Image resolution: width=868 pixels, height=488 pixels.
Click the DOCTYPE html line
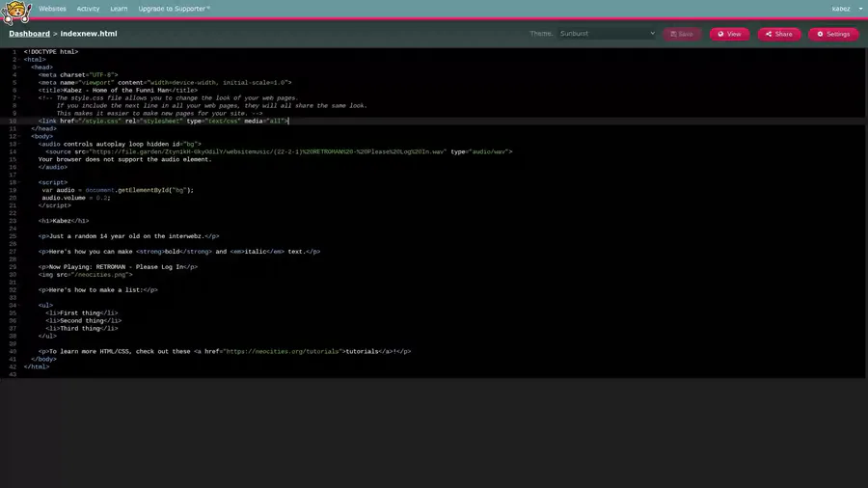(51, 52)
